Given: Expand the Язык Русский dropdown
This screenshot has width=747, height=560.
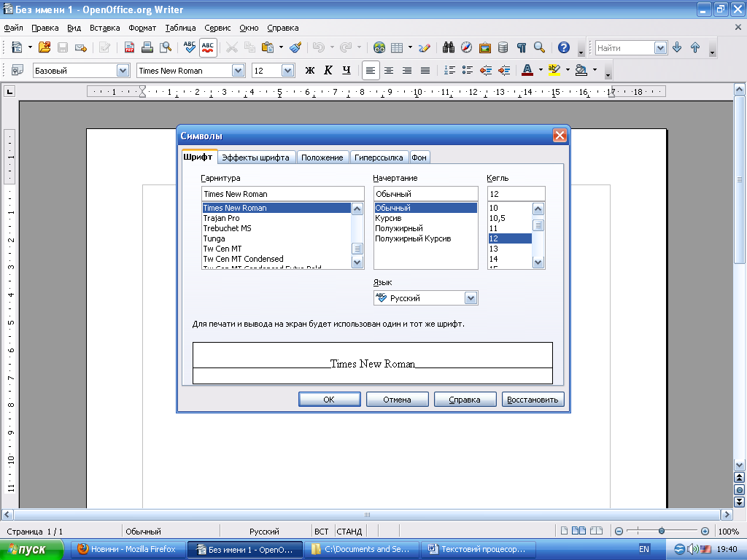Looking at the screenshot, I should pos(471,298).
